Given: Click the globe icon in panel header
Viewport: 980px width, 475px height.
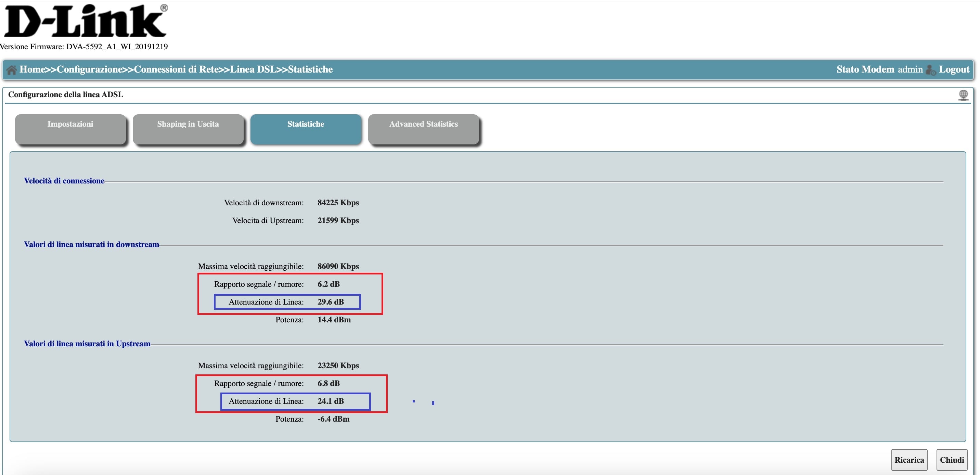Looking at the screenshot, I should (x=963, y=94).
